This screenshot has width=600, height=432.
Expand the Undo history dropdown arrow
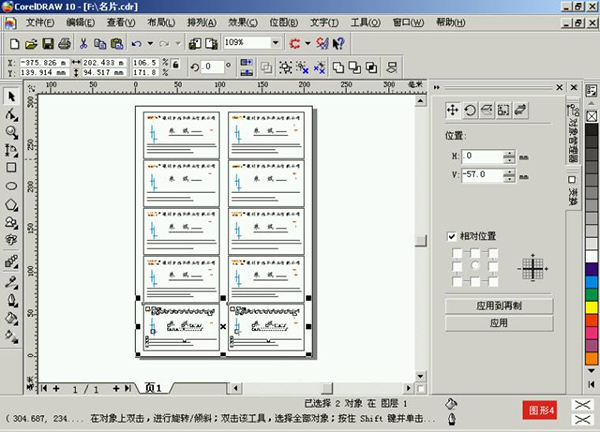(149, 43)
